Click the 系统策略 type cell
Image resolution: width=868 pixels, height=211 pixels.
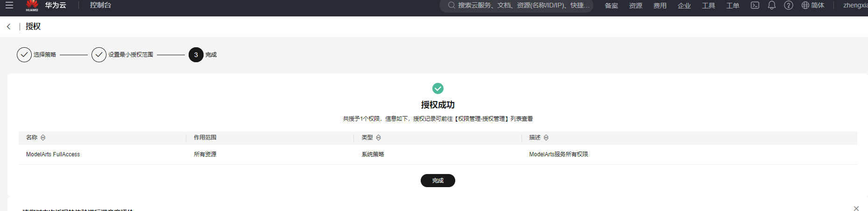[373, 154]
